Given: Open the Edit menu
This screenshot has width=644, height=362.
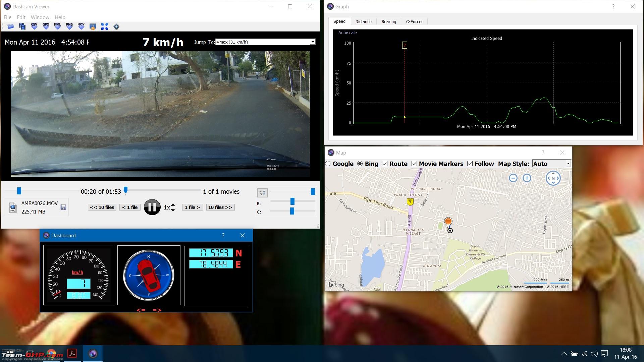Looking at the screenshot, I should [21, 17].
